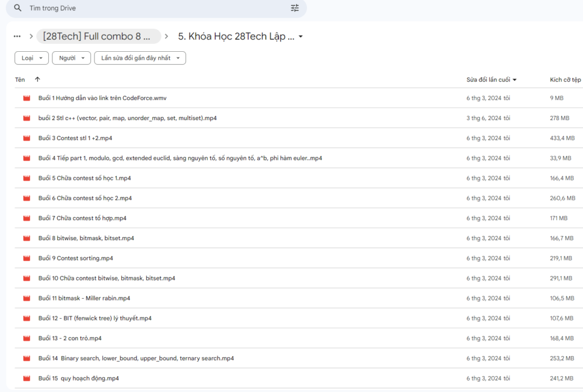Viewport: 583px width, 392px height.
Task: Click the search magnifier icon
Action: (18, 8)
